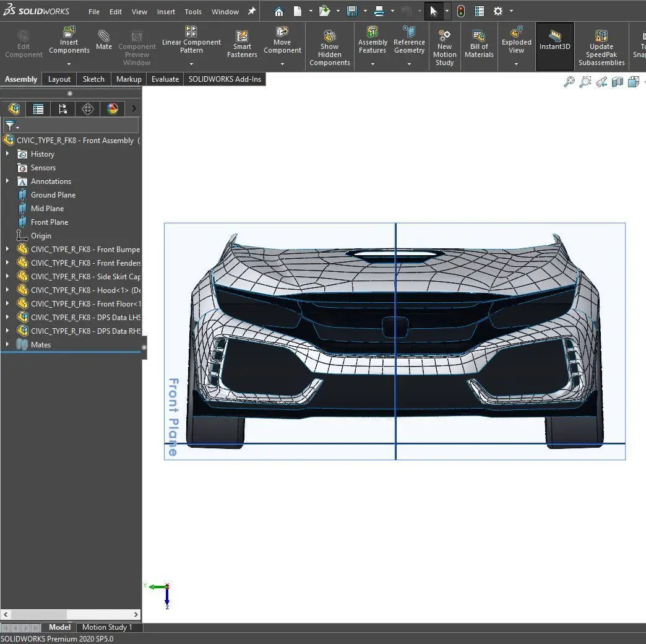Open the Insert menu
This screenshot has width=646, height=644.
point(166,12)
